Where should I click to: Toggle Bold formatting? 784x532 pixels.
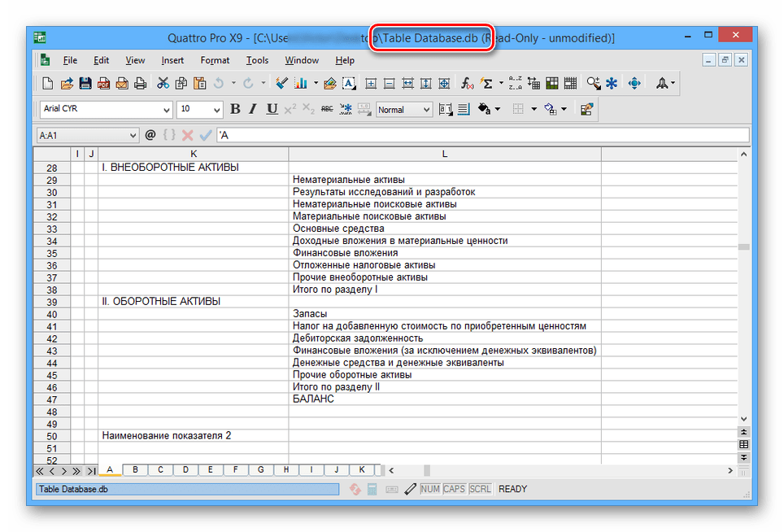pos(235,109)
